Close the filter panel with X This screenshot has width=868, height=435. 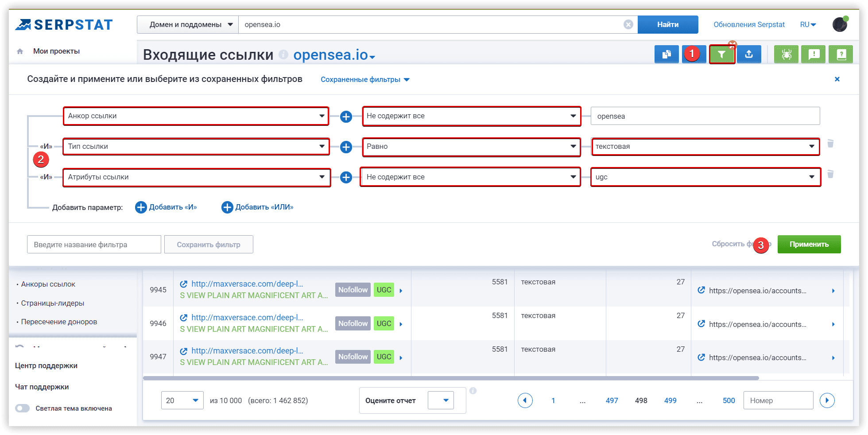click(x=837, y=79)
